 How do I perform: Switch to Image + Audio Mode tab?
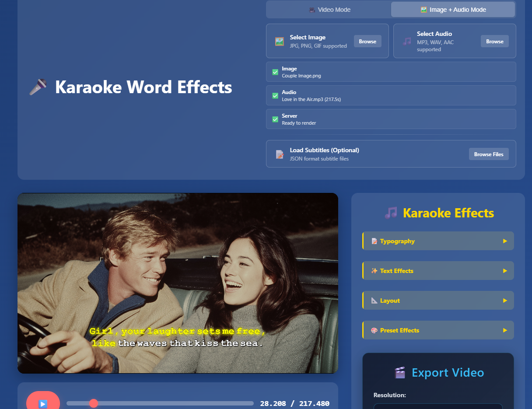pyautogui.click(x=453, y=10)
